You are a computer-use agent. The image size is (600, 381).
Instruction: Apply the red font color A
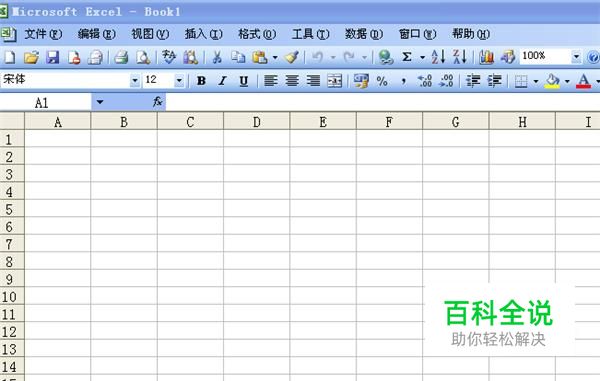[584, 81]
